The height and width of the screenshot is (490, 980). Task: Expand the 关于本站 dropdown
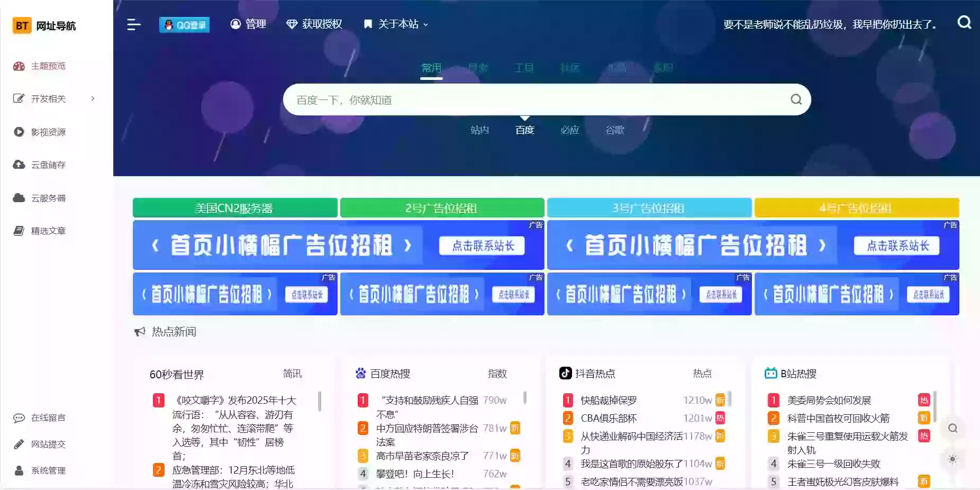(394, 24)
